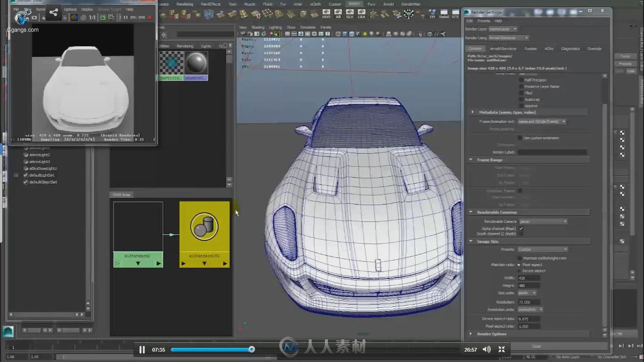Collapse the Frame Range section
Viewport: 644px width, 362px height.
click(x=471, y=160)
